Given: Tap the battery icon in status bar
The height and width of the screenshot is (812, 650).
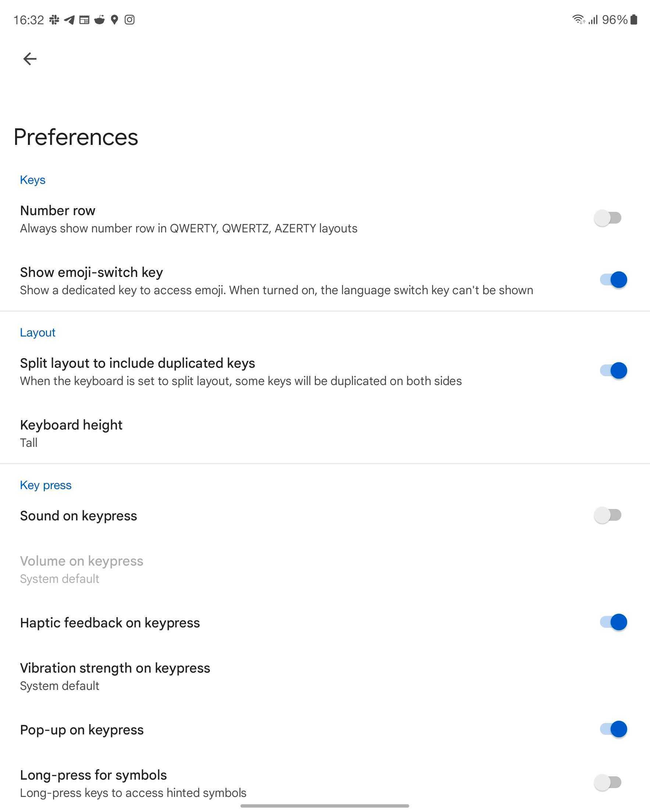Looking at the screenshot, I should click(634, 19).
